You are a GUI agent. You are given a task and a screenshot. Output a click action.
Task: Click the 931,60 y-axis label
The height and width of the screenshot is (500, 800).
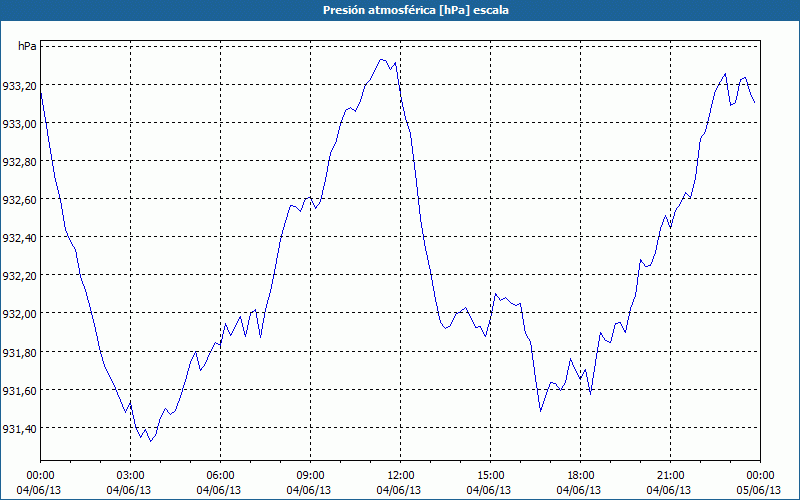pyautogui.click(x=19, y=391)
